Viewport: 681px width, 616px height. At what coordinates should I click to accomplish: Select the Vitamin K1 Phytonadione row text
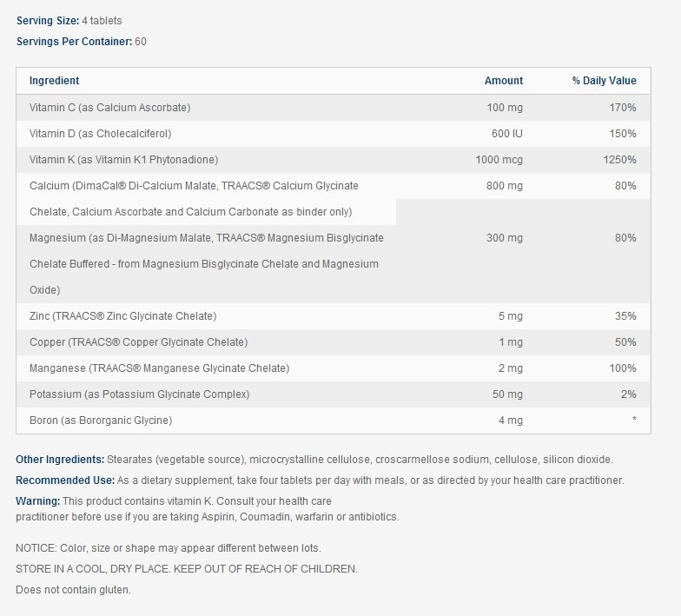(x=123, y=160)
